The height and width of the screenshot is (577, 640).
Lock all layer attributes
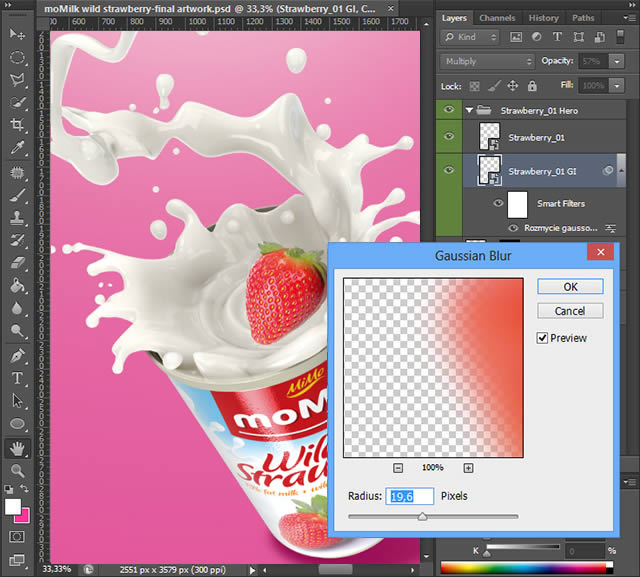532,86
